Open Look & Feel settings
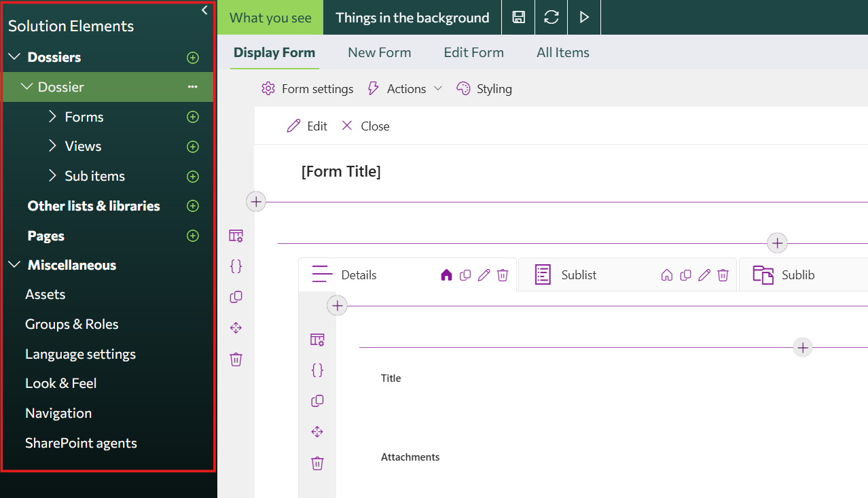868x498 pixels. click(x=61, y=383)
